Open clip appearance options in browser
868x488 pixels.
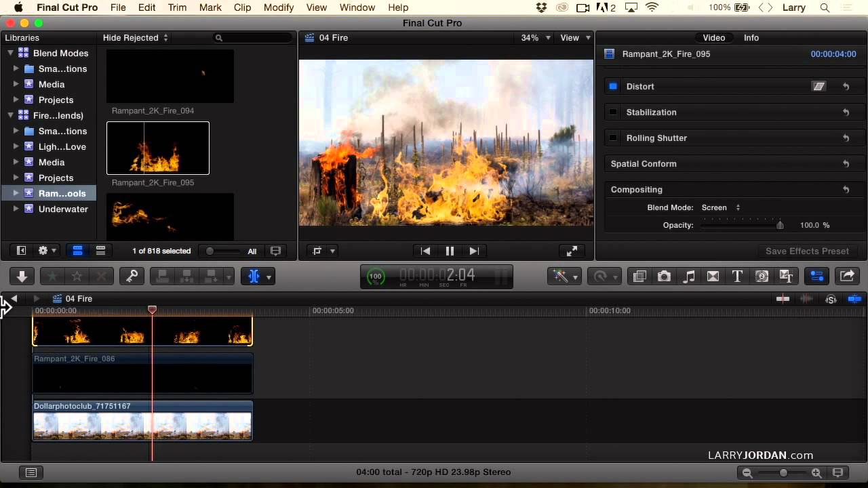275,251
